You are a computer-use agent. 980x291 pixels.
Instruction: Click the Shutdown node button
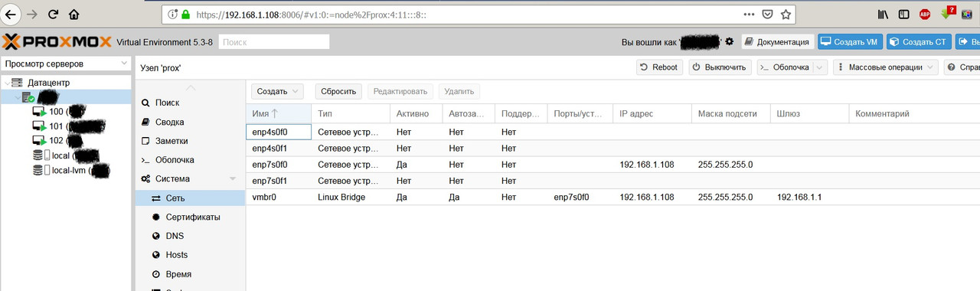click(719, 67)
